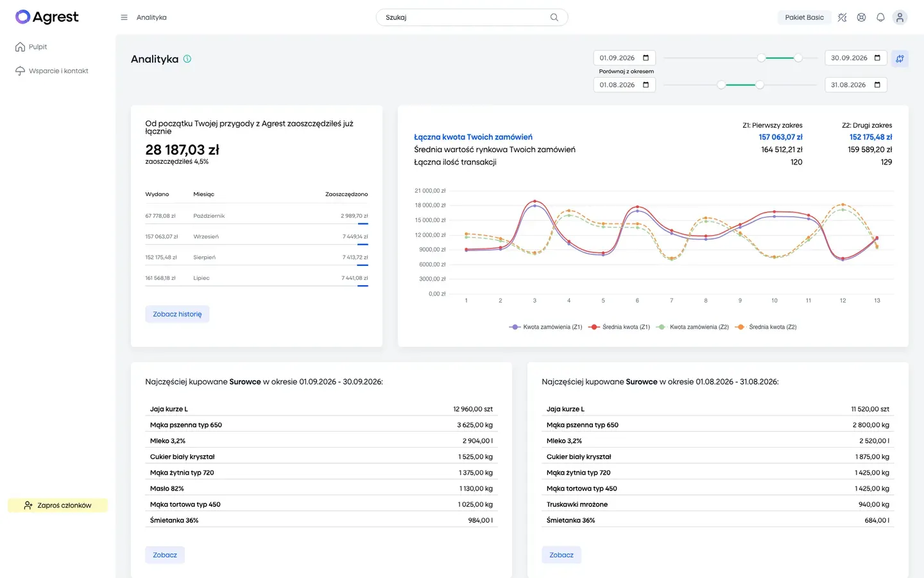
Task: Open the magic wand icon in the header
Action: coord(843,17)
